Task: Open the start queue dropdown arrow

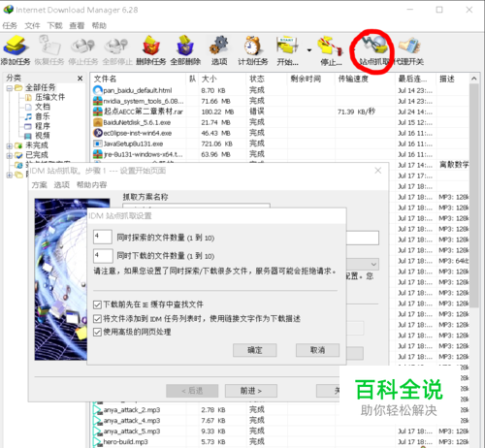Action: tap(309, 50)
